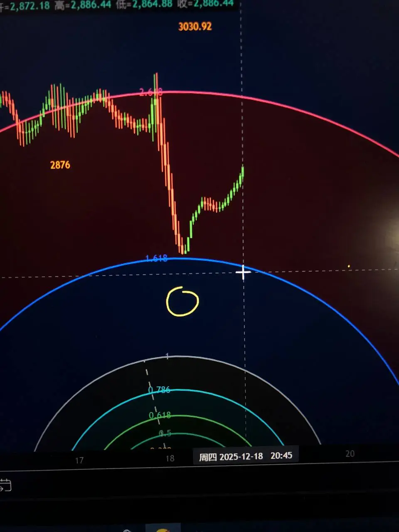Click the open value 2,872.18 in header
The image size is (399, 532).
coord(30,6)
